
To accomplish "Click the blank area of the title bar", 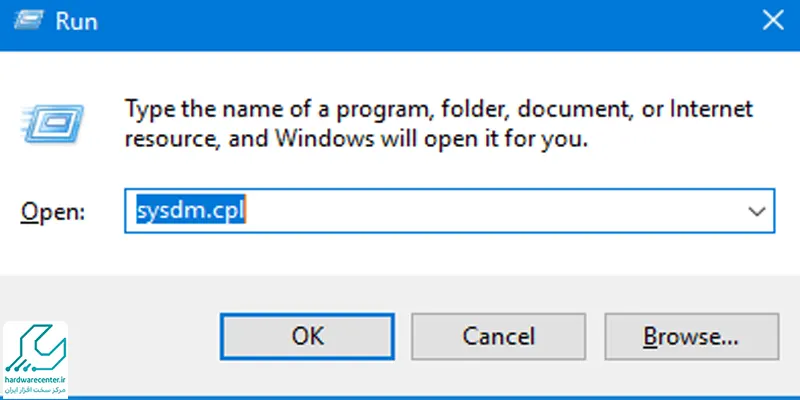I will click(x=400, y=20).
